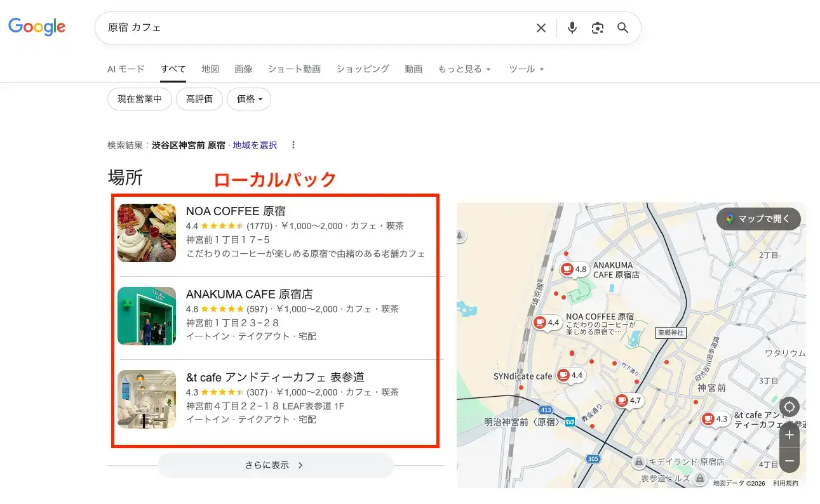This screenshot has width=820, height=504.
Task: Click the 地域を選択 link
Action: 255,145
